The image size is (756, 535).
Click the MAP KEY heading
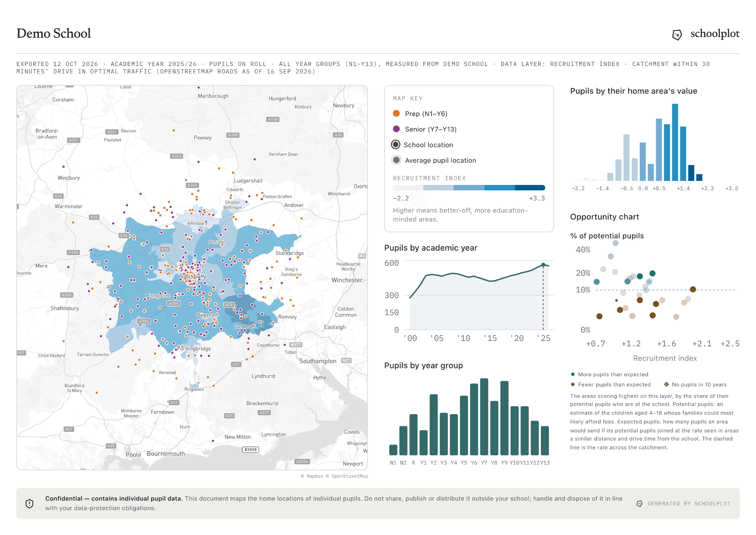click(x=408, y=98)
